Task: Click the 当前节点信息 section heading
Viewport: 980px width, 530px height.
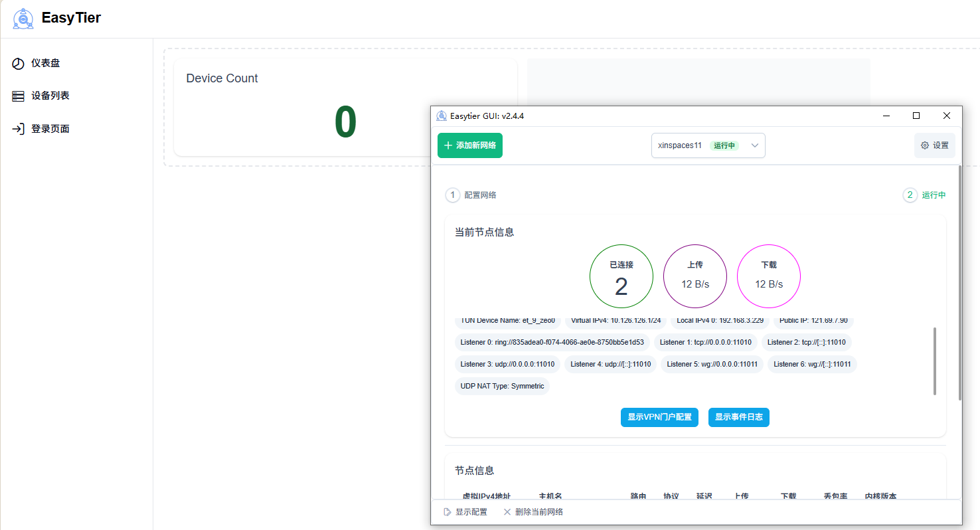Action: [485, 232]
